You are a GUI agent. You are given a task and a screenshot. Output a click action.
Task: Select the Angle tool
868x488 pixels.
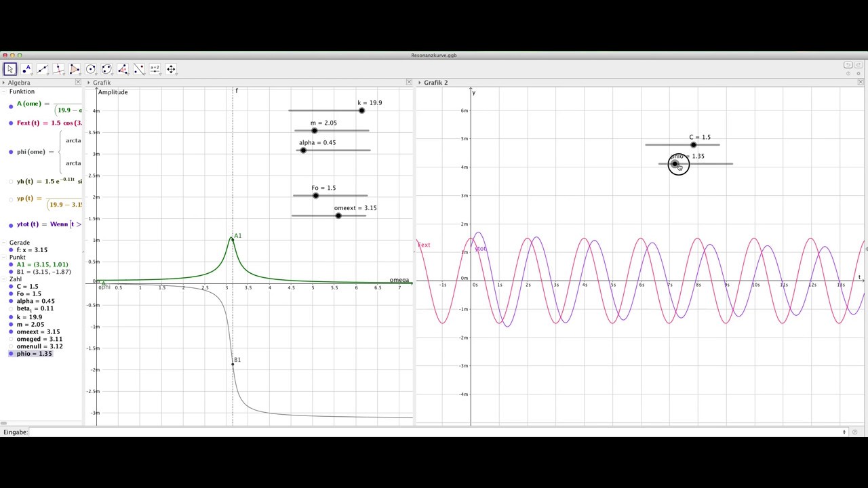(123, 69)
